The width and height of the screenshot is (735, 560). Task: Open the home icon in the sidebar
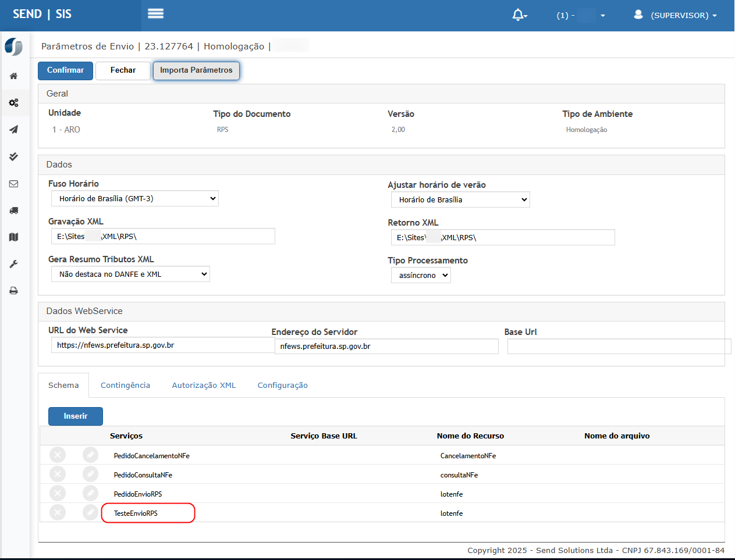pos(13,76)
